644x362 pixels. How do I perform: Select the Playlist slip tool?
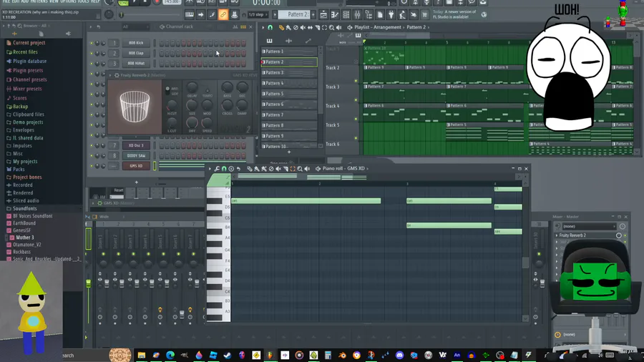pos(310,27)
